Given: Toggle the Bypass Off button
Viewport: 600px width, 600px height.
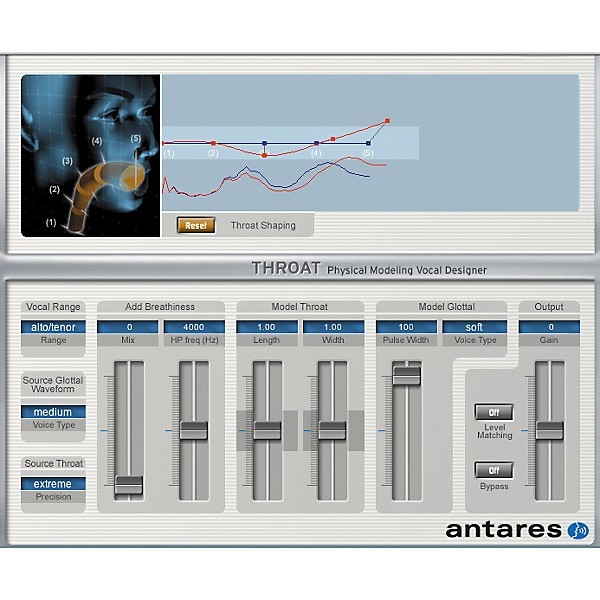Looking at the screenshot, I should click(x=494, y=470).
